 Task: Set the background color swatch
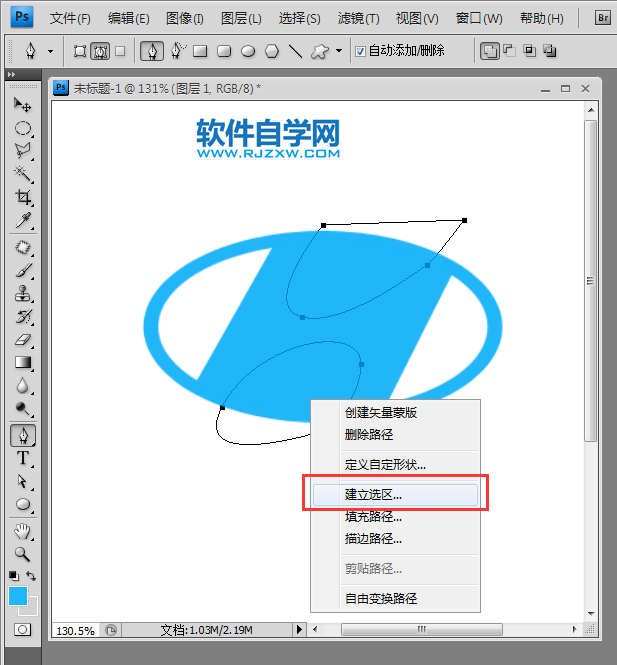click(x=32, y=609)
